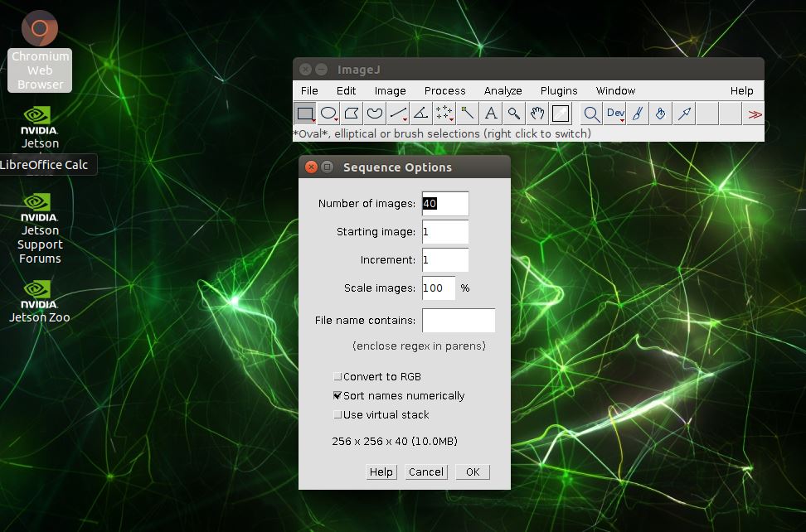This screenshot has height=532, width=806.
Task: Enable Use virtual stack option
Action: 337,415
